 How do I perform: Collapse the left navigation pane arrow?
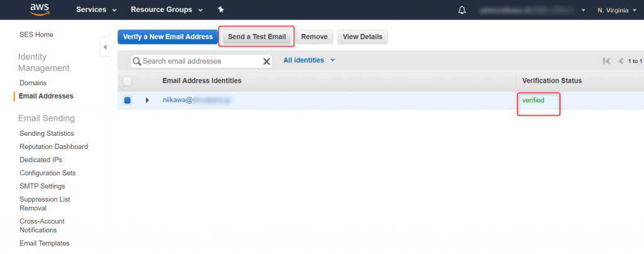pos(105,47)
